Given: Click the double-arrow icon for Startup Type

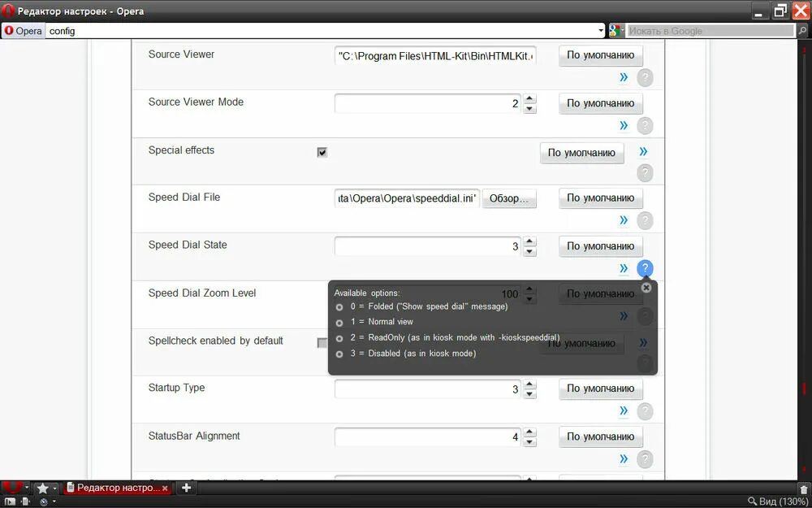Looking at the screenshot, I should 624,410.
